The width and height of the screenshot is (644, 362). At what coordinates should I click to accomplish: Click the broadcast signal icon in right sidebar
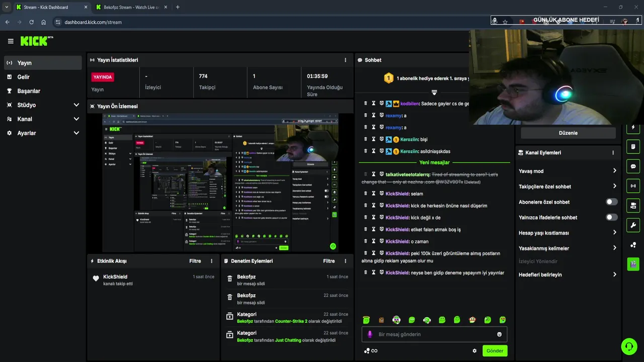(633, 186)
